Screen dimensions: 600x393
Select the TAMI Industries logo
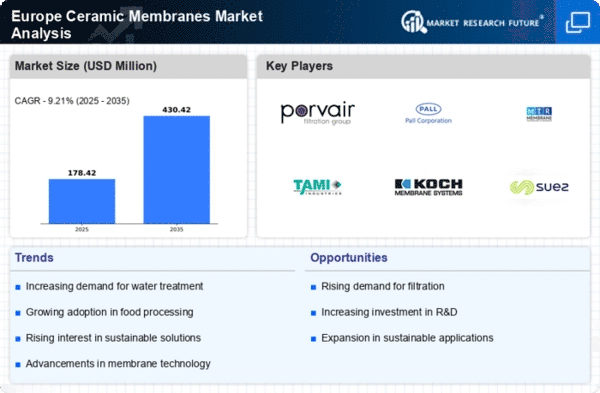point(317,187)
